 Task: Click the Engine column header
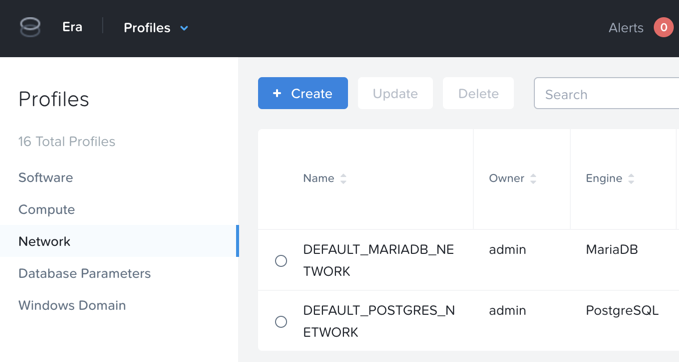[604, 178]
